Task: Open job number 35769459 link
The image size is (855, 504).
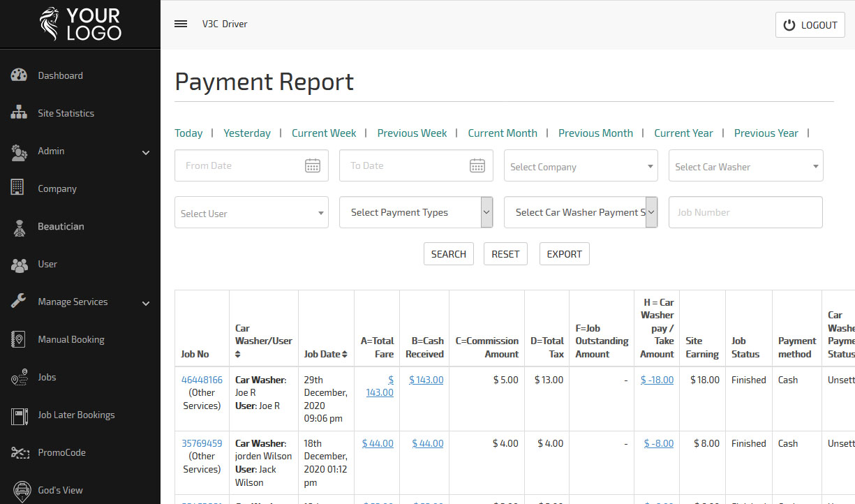Action: click(202, 443)
